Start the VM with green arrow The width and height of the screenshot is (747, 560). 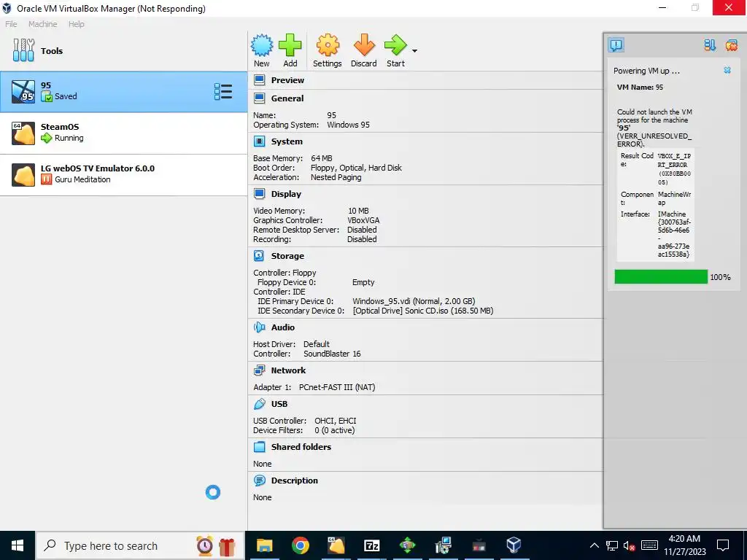click(395, 45)
